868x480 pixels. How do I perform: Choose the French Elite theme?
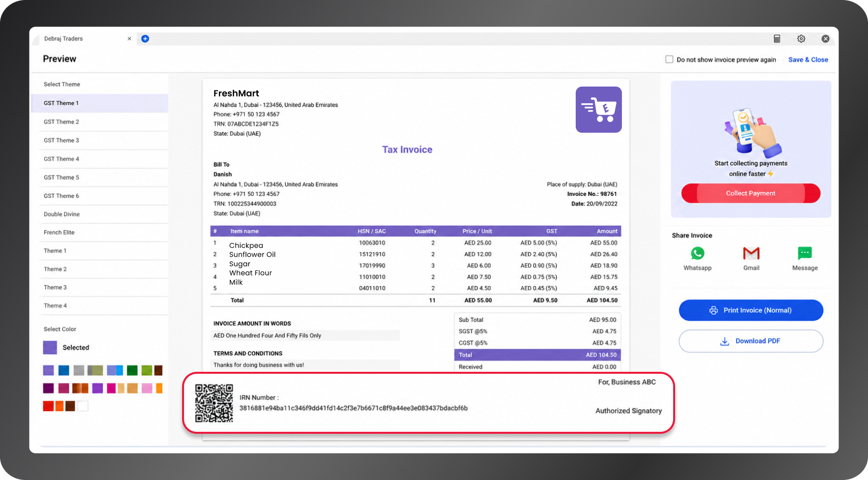103,233
